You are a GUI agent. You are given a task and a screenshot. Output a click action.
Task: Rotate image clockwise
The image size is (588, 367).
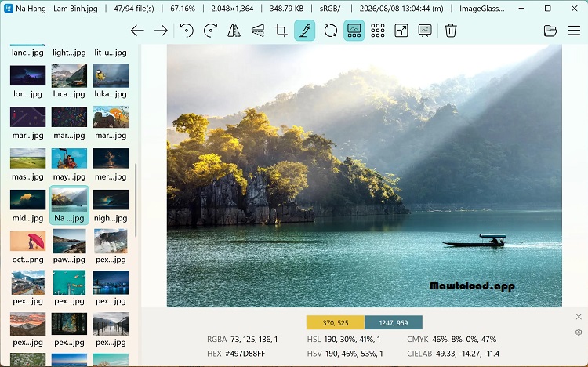210,31
